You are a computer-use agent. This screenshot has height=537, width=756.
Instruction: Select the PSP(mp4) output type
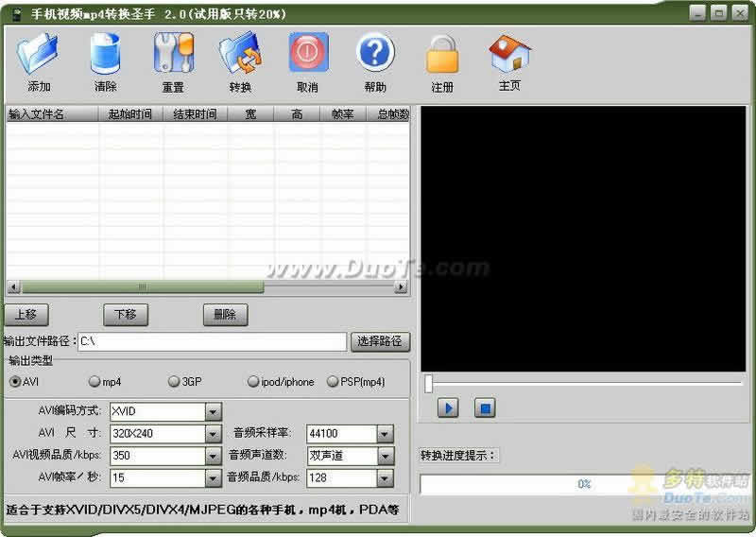coord(356,382)
